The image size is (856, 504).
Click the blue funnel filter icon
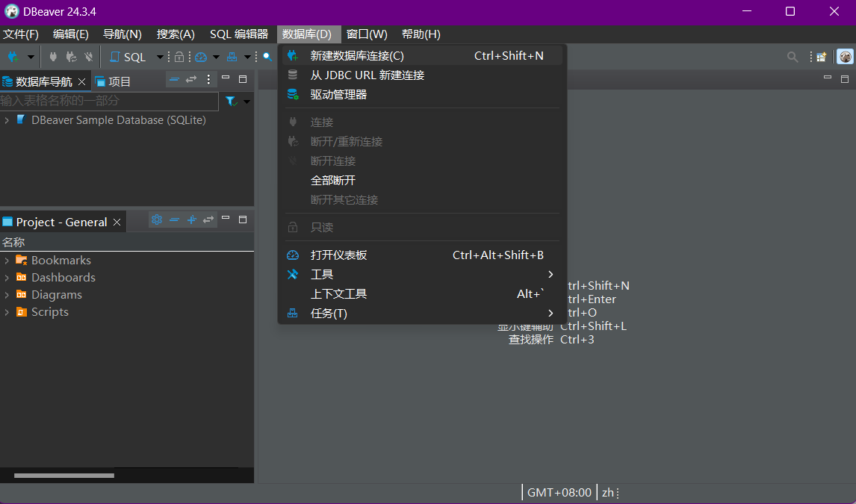coord(231,102)
